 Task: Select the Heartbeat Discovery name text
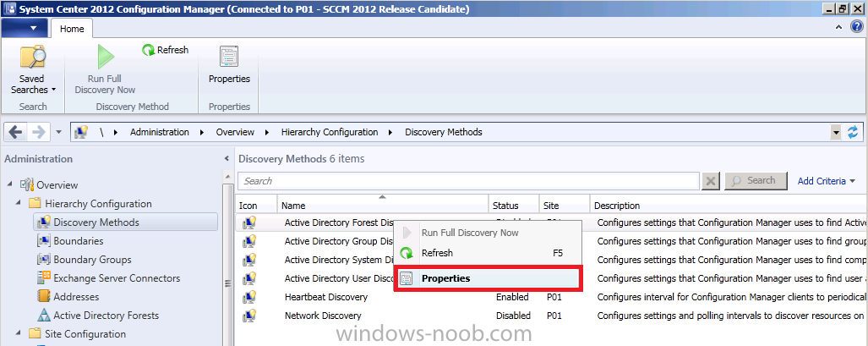coord(326,297)
